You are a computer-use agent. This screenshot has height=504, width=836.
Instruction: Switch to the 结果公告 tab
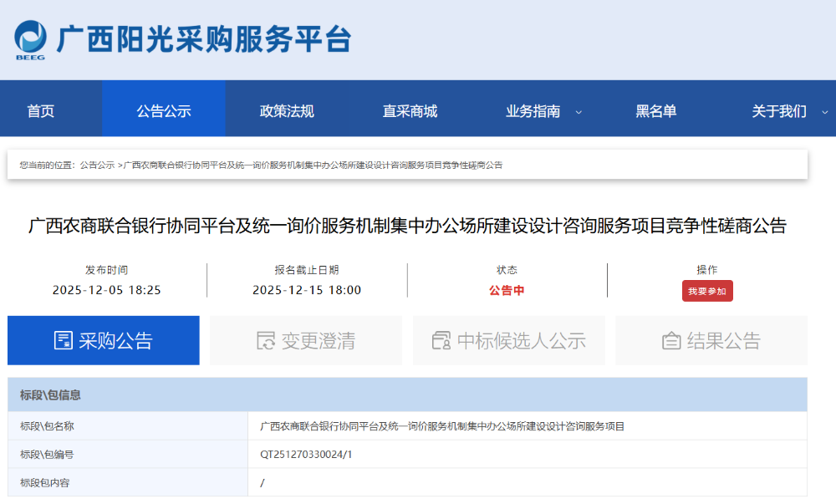point(723,340)
